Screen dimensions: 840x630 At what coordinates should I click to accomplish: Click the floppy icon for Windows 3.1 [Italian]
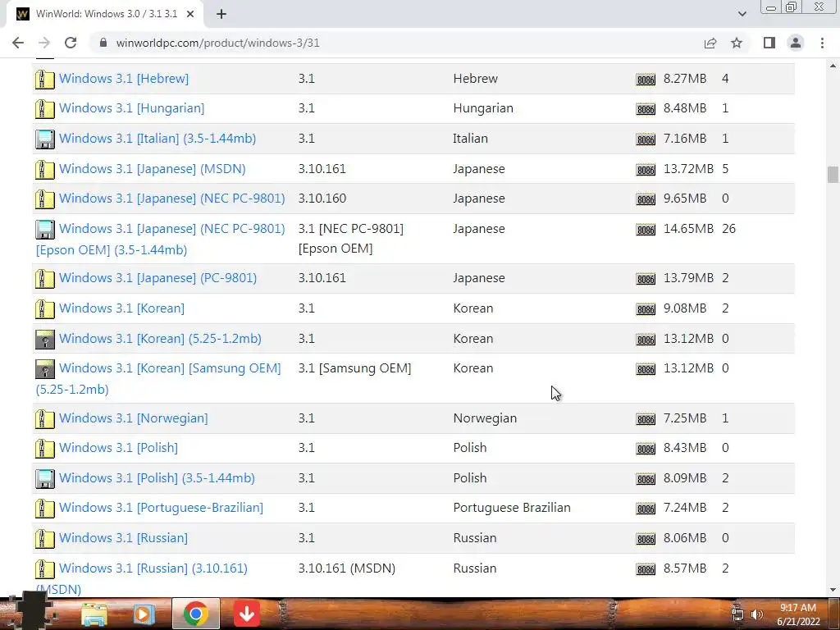click(x=45, y=139)
